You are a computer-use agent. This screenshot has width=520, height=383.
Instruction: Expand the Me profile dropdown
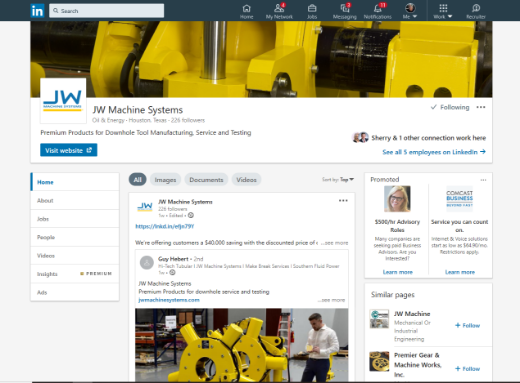[410, 11]
